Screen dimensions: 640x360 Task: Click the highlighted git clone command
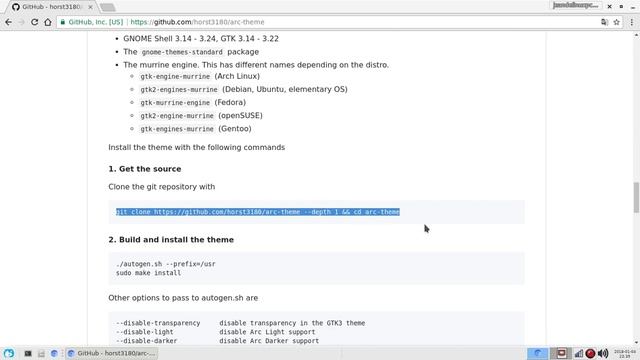pos(258,212)
